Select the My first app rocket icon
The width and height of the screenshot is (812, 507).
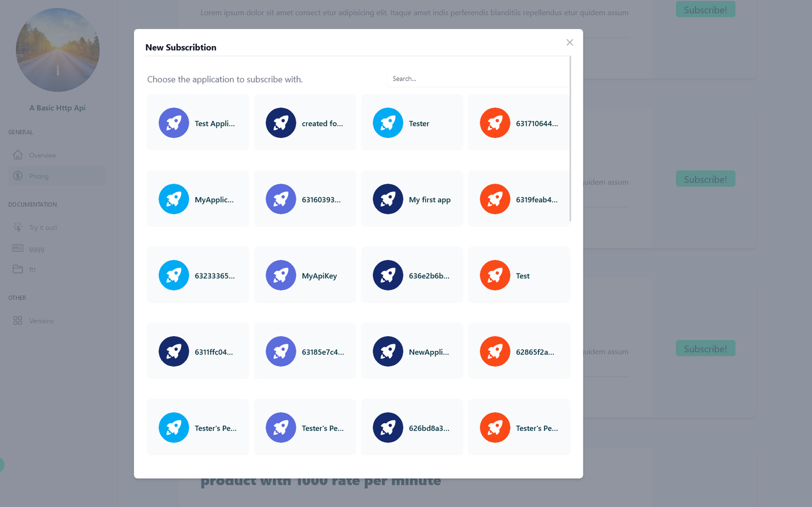coord(387,199)
